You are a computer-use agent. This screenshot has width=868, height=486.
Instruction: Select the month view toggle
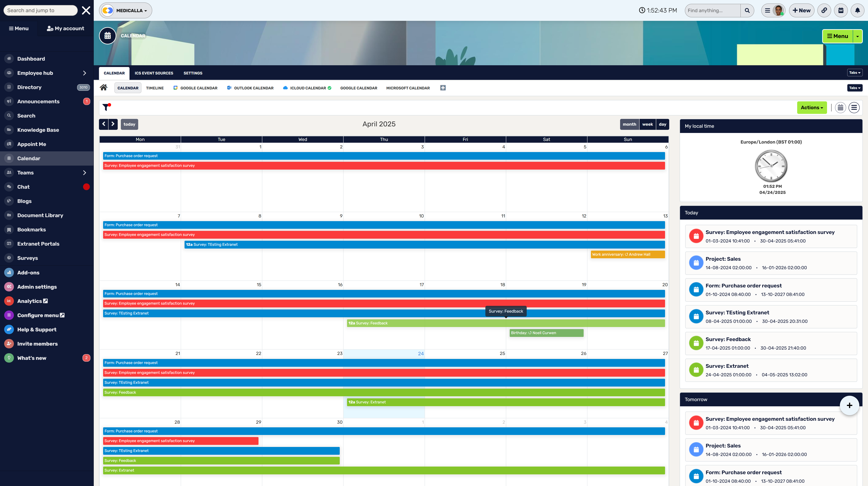coord(629,124)
